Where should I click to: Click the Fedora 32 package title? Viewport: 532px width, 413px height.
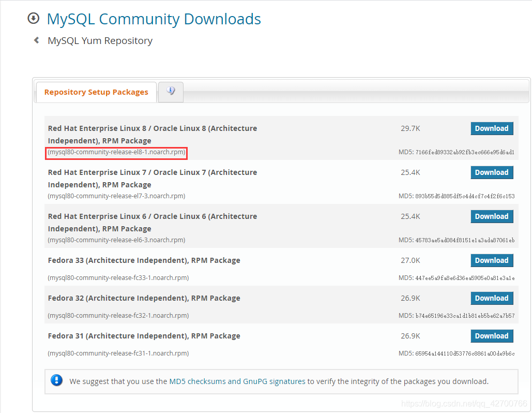click(144, 298)
